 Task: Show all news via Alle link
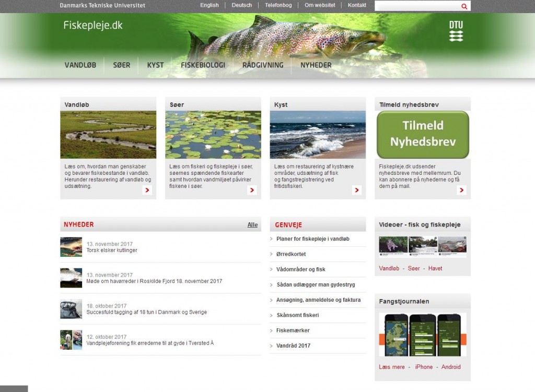point(252,224)
